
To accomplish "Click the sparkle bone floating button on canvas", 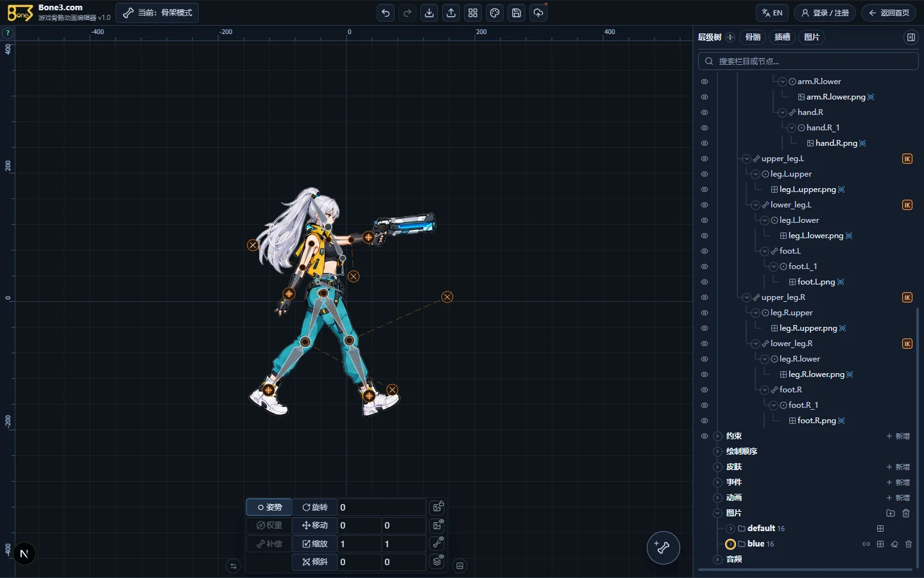I will click(663, 548).
